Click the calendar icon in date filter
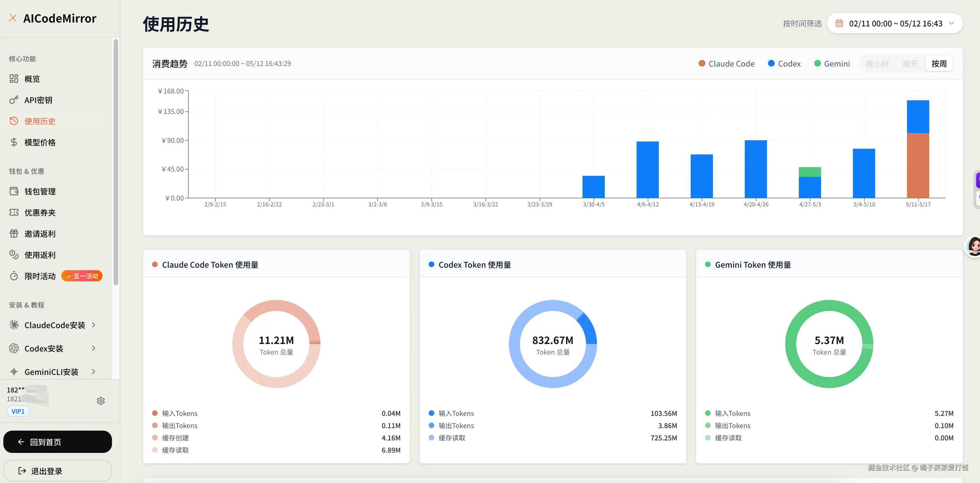980x483 pixels. 839,24
